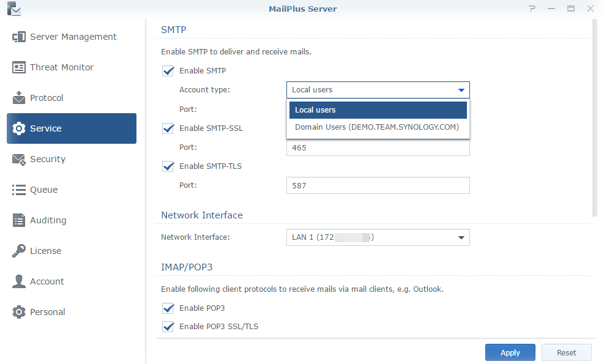Click the Auditing document icon
Viewport: 604px width, 364px height.
click(x=19, y=220)
